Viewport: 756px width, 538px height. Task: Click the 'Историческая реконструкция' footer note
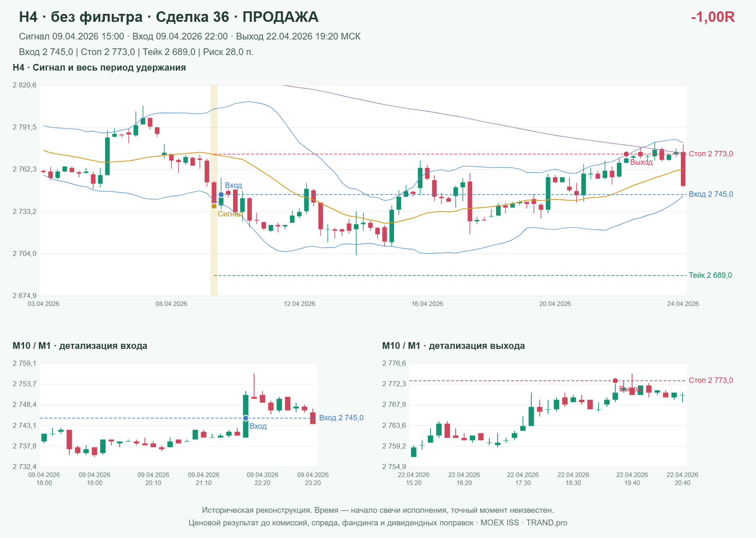[378, 510]
